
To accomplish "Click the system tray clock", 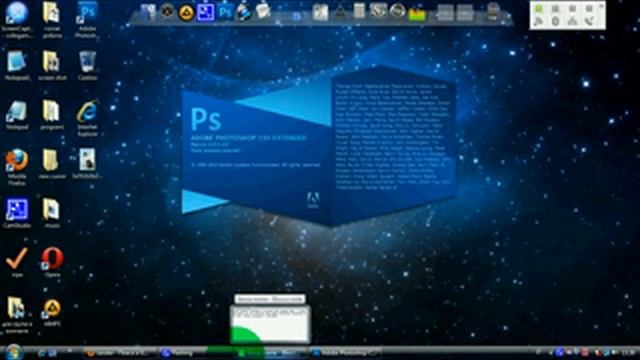I will tap(629, 352).
